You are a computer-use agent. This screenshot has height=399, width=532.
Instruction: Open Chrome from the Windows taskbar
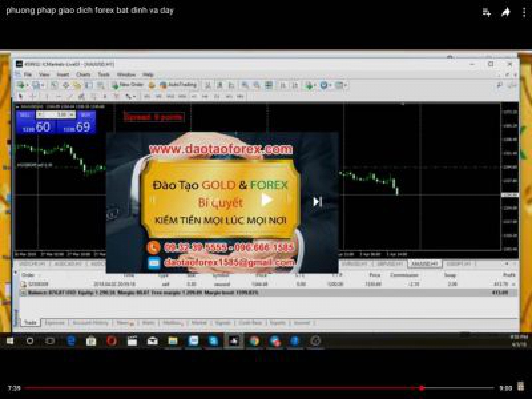tap(254, 341)
